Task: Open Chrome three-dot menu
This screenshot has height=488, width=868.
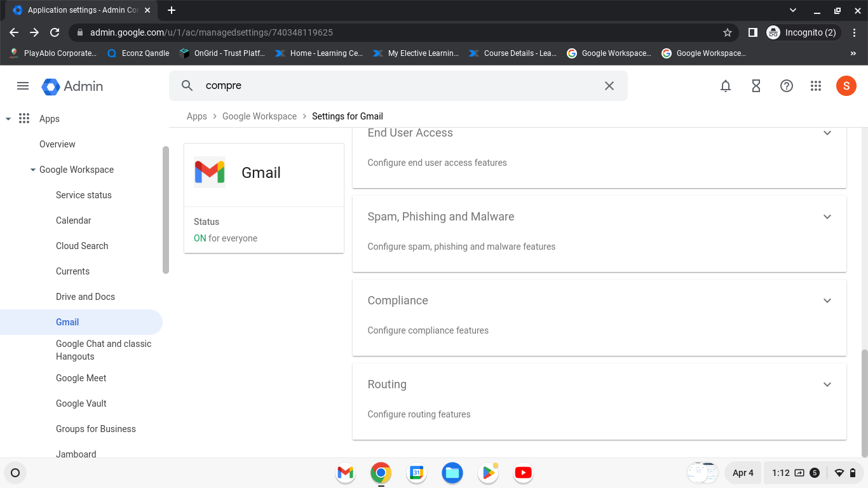Action: pos(855,32)
